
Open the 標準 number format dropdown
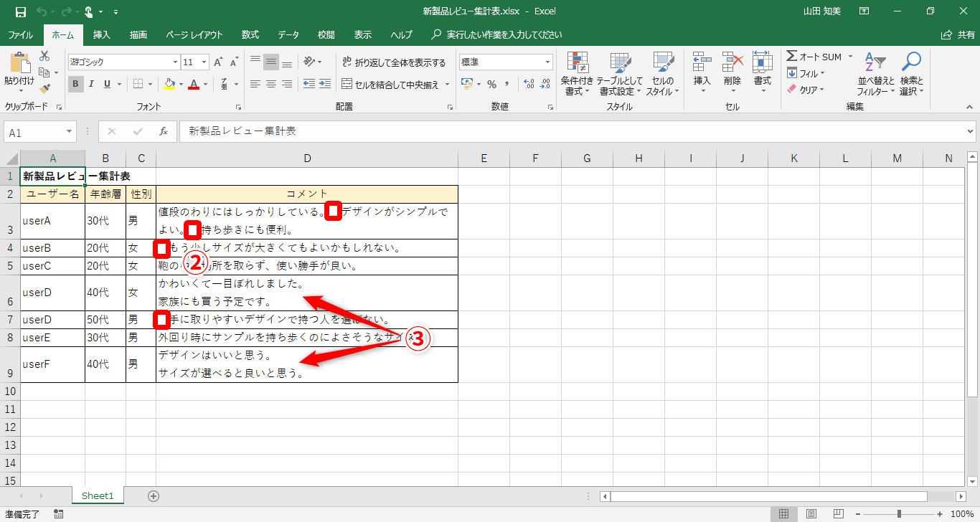click(x=547, y=62)
